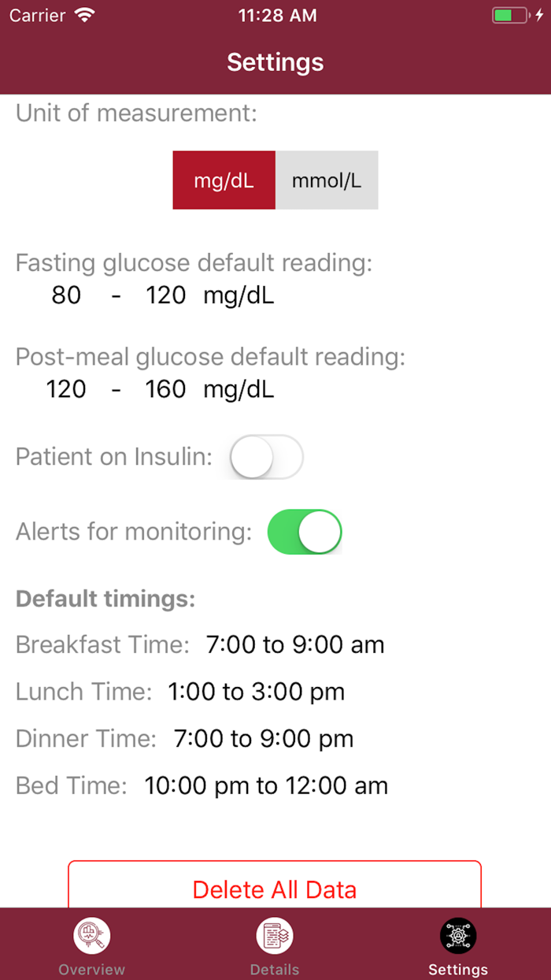Toggle the Patient on Insulin switch
The height and width of the screenshot is (980, 551).
[x=266, y=457]
